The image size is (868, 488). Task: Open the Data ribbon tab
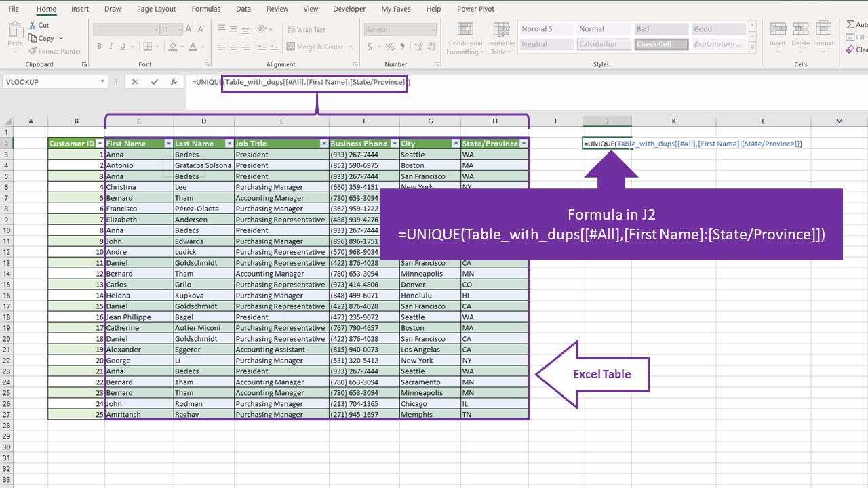coord(243,9)
